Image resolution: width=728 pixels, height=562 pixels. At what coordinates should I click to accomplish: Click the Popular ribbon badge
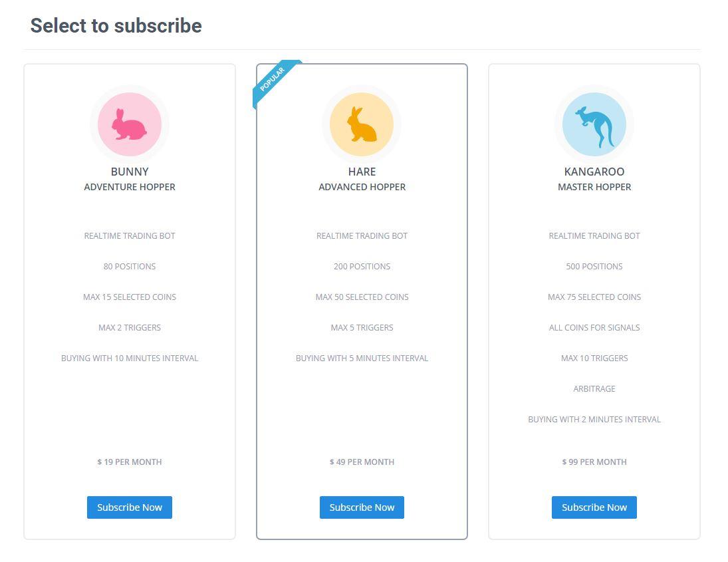pyautogui.click(x=274, y=82)
